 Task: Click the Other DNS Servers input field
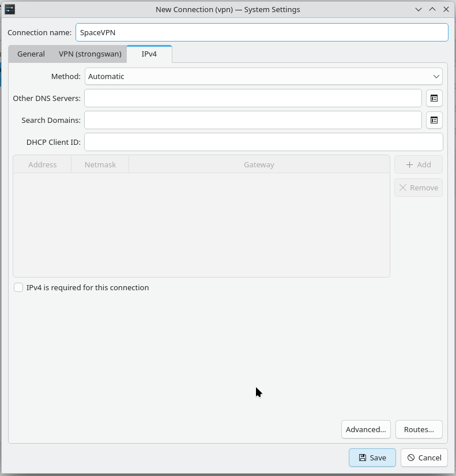[x=253, y=98]
